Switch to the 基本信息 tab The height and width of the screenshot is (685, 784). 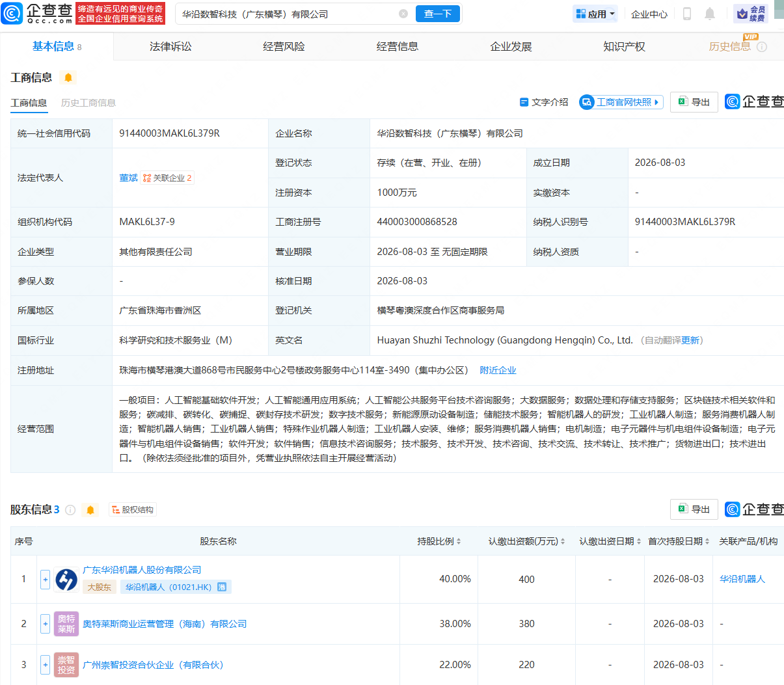(57, 46)
